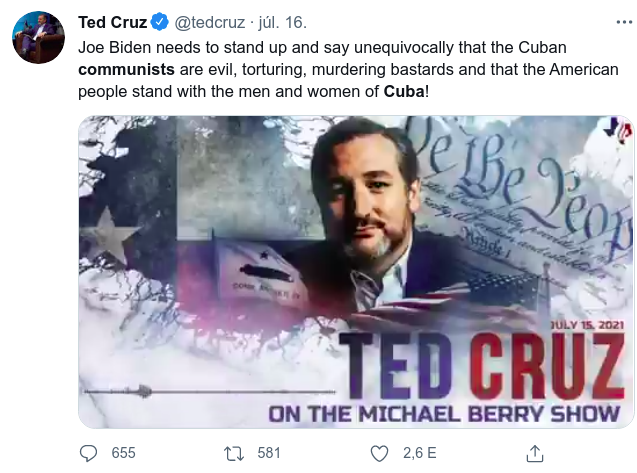Click the bold word Cuba in the tweet
The height and width of the screenshot is (473, 637).
[405, 93]
